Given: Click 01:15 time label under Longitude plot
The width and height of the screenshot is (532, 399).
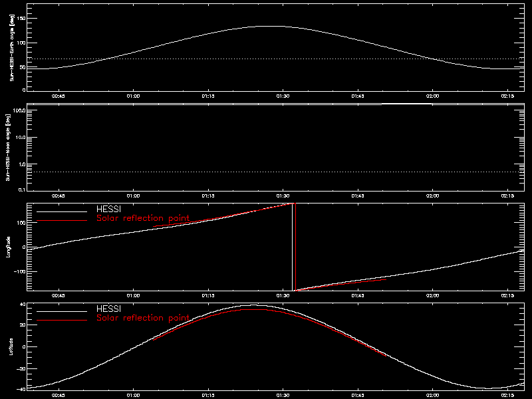Looking at the screenshot, I should coord(208,295).
